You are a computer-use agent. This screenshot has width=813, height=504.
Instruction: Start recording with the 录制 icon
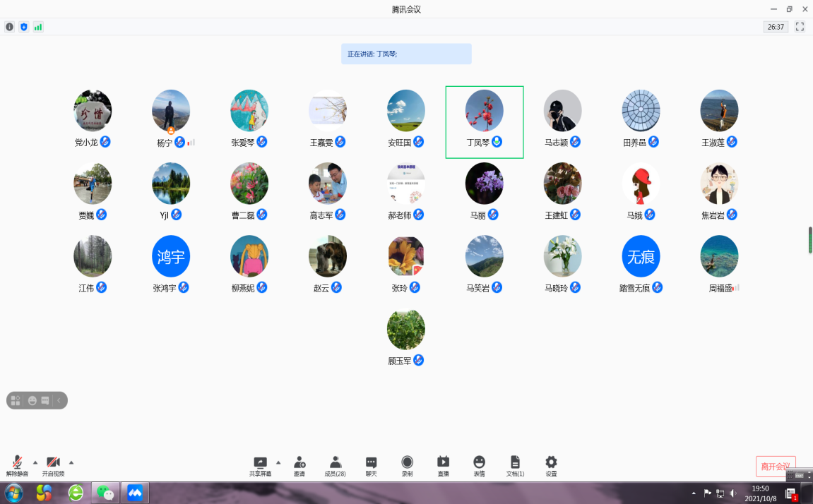coord(407,463)
